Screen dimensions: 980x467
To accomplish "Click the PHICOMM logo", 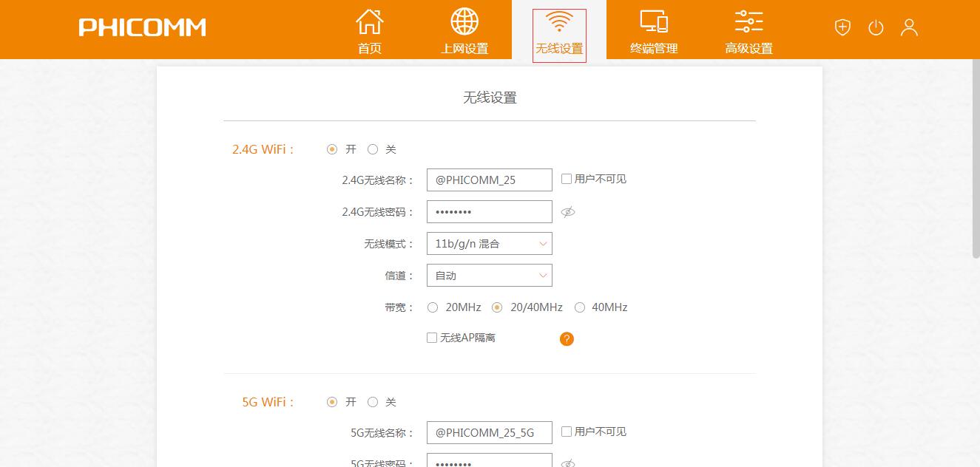I will [141, 27].
